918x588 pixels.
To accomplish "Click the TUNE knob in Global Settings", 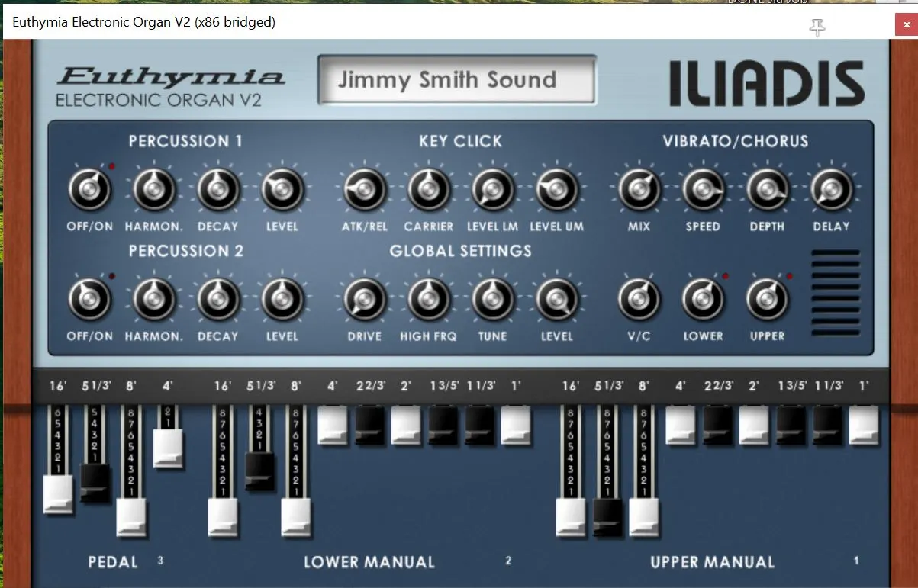I will click(492, 299).
